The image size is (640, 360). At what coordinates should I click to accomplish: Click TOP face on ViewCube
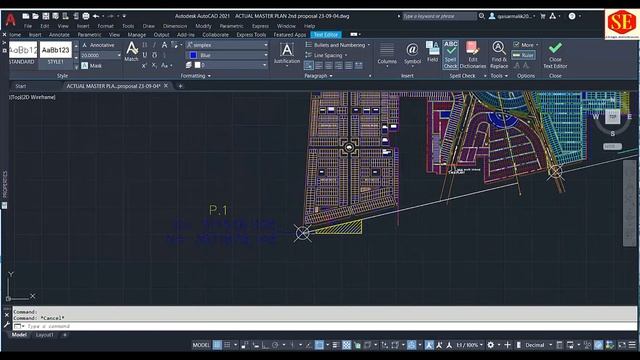(613, 116)
